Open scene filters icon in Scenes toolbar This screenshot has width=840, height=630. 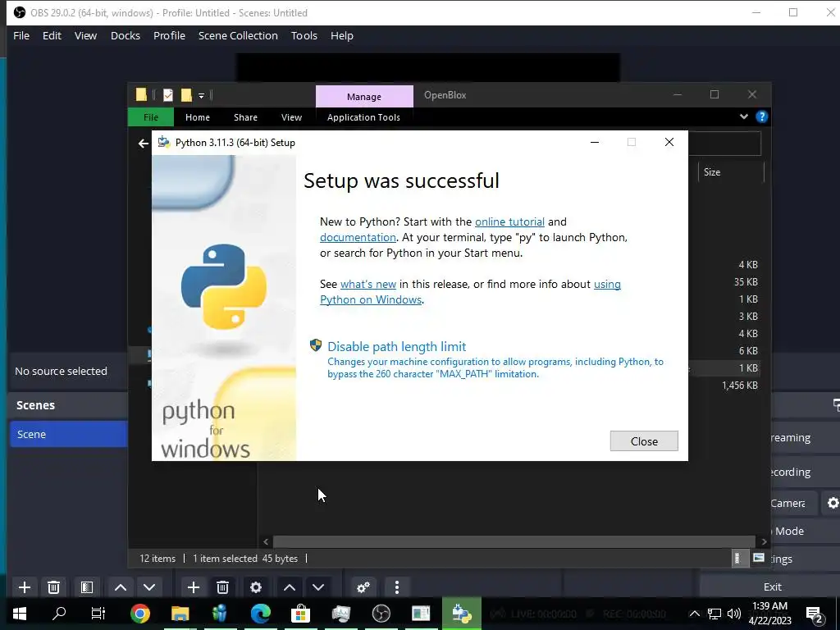(x=87, y=587)
